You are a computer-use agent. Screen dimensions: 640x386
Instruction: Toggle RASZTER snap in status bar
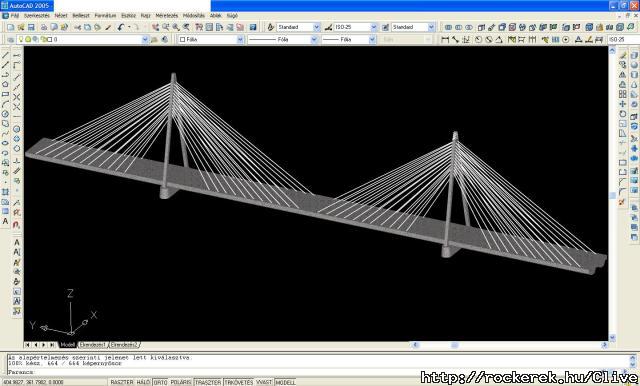[122, 382]
